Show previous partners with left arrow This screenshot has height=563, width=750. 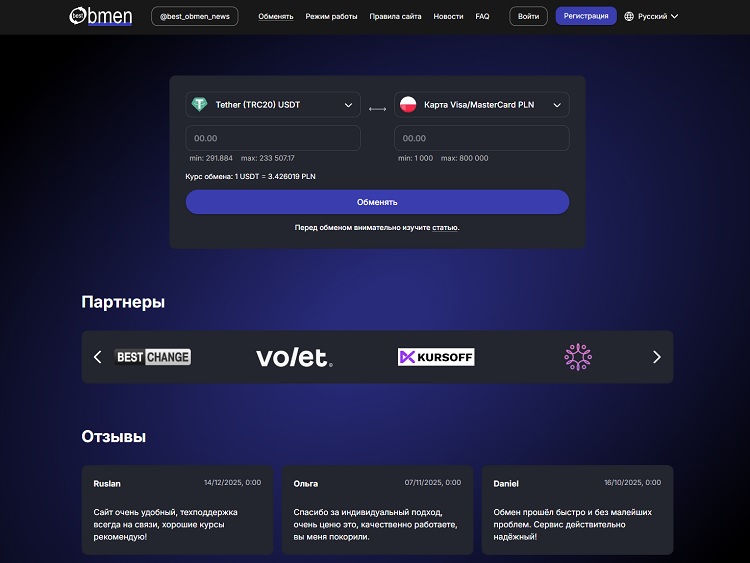point(98,357)
